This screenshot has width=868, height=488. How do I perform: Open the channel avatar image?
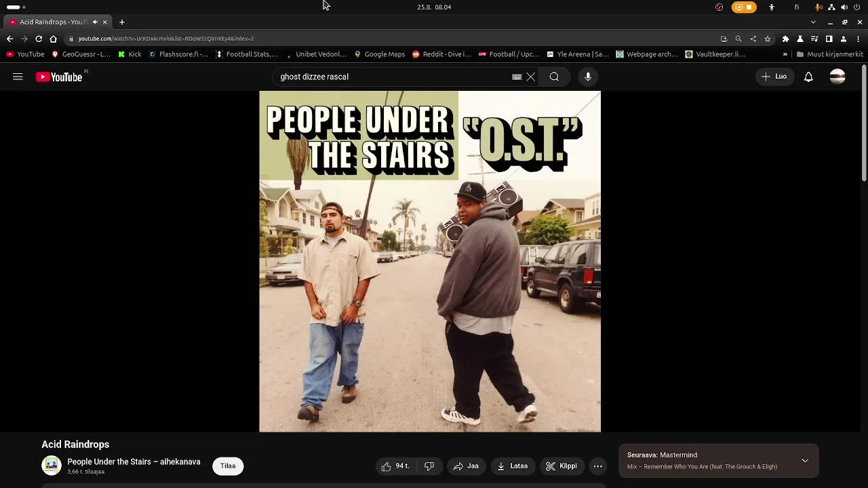[52, 466]
